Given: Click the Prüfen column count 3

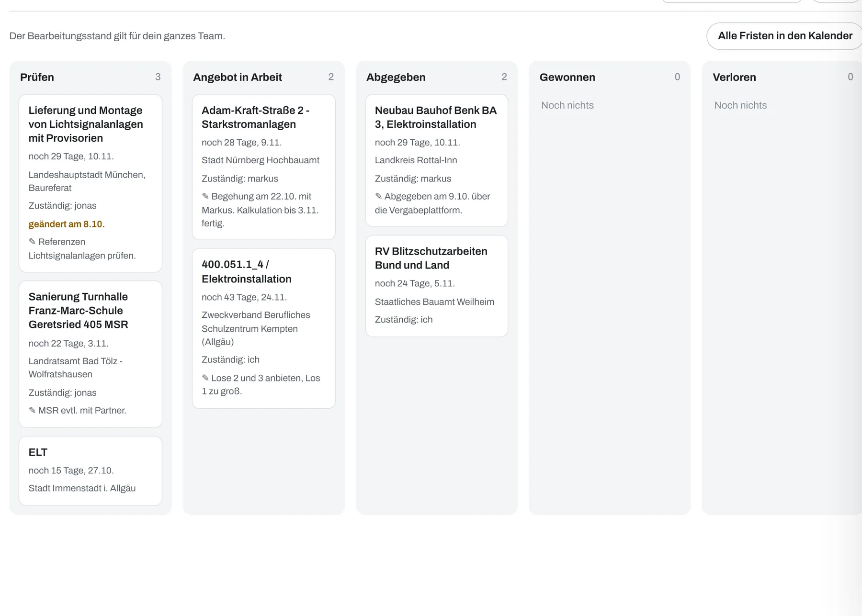Looking at the screenshot, I should coord(158,77).
